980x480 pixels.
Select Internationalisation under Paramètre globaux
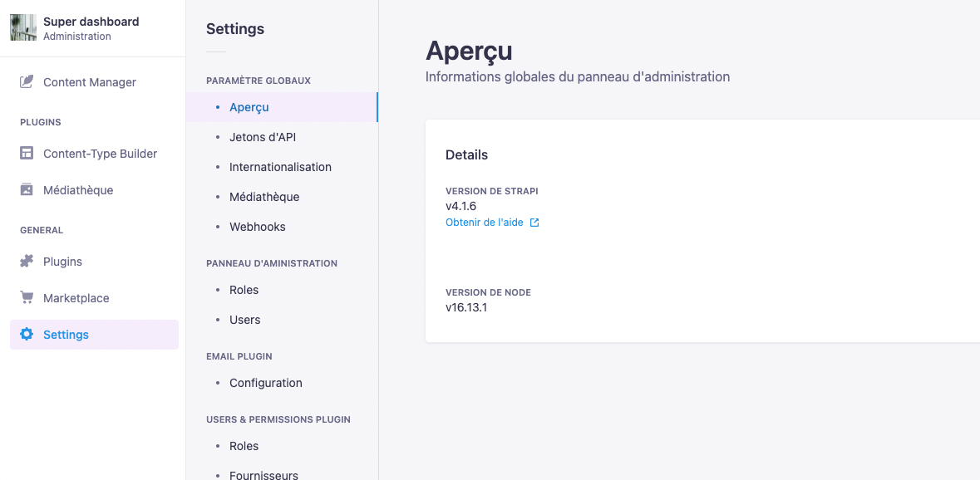coord(280,166)
